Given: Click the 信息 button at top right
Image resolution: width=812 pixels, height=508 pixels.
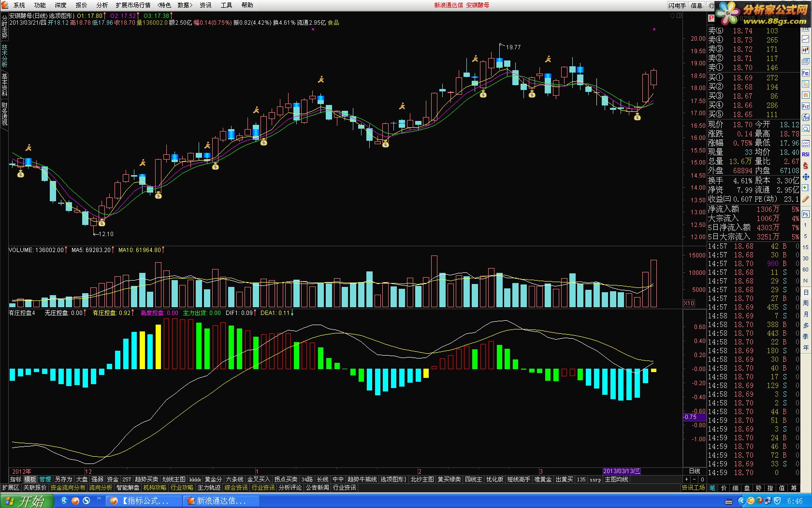Looking at the screenshot, I should pyautogui.click(x=696, y=5).
